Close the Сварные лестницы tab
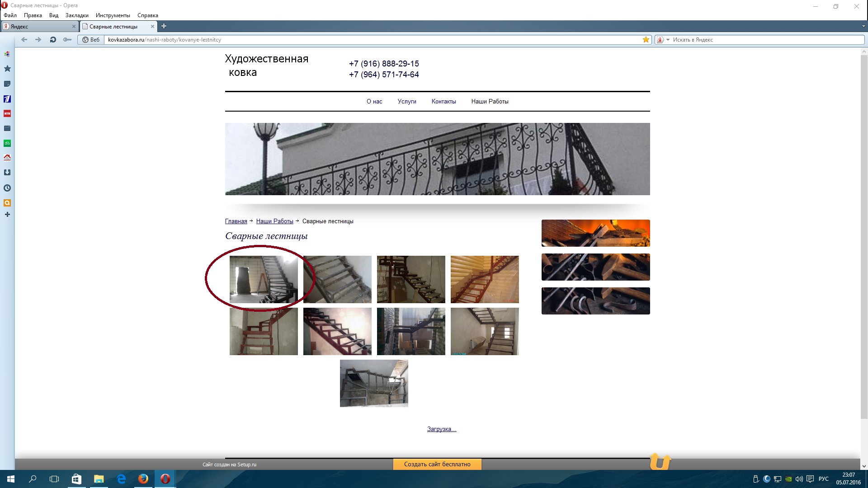This screenshot has width=868, height=488. (152, 27)
